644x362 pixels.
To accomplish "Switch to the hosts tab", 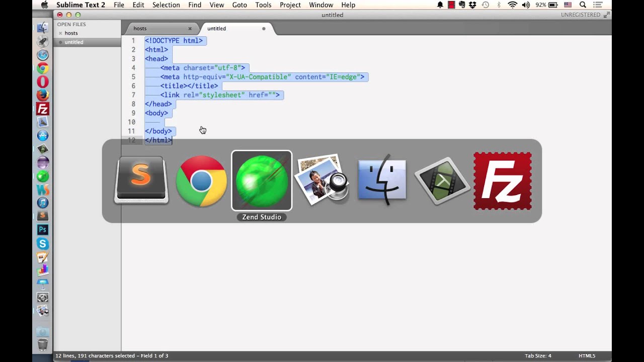I will [161, 29].
